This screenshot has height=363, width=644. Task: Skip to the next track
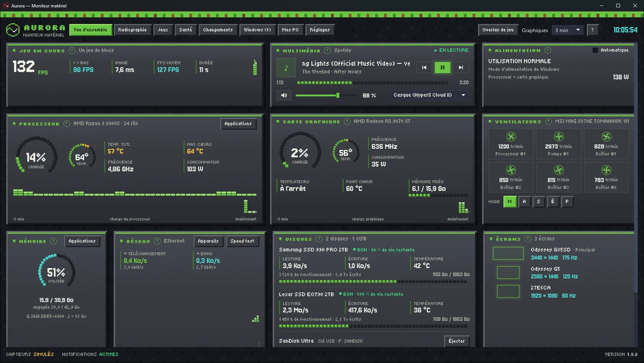tap(461, 67)
